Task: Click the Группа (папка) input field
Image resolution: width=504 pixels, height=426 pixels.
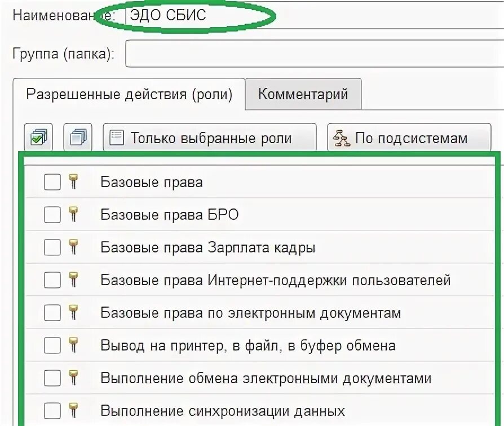Action: pos(315,54)
